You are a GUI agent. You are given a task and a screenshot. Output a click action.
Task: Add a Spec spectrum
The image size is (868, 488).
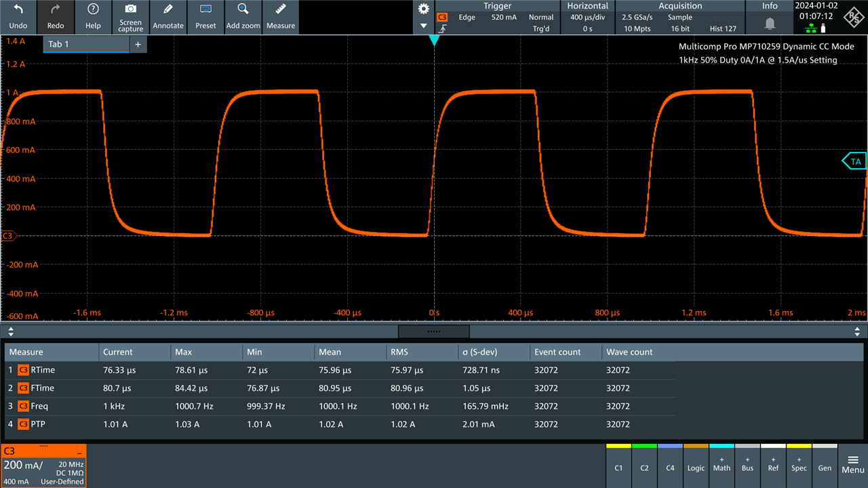799,465
